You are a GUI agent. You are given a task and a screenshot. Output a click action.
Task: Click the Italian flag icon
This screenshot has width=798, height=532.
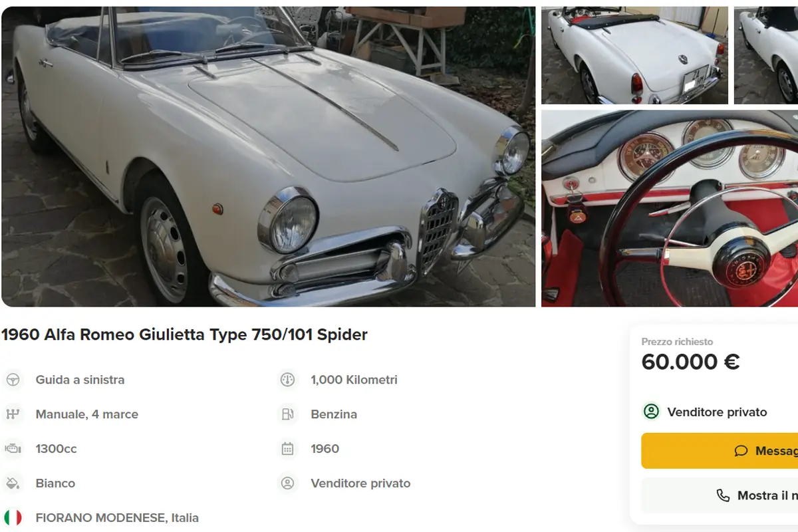click(13, 517)
